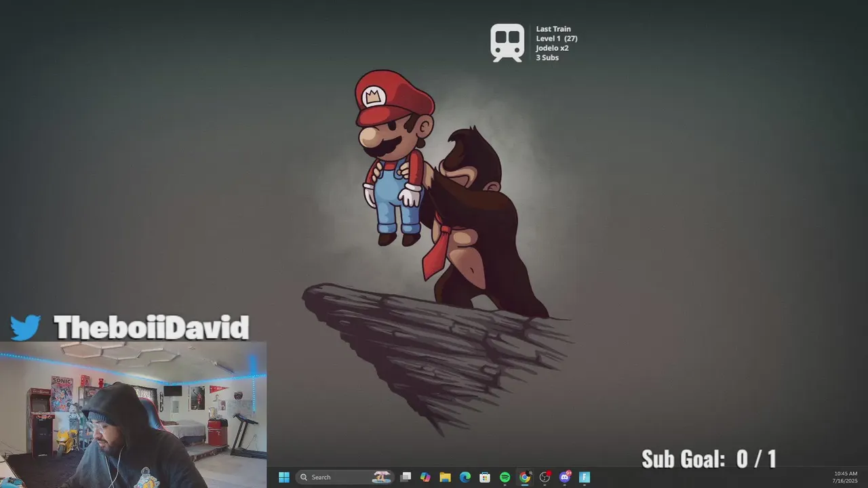
Task: Click the taskbar Search box
Action: click(x=344, y=477)
